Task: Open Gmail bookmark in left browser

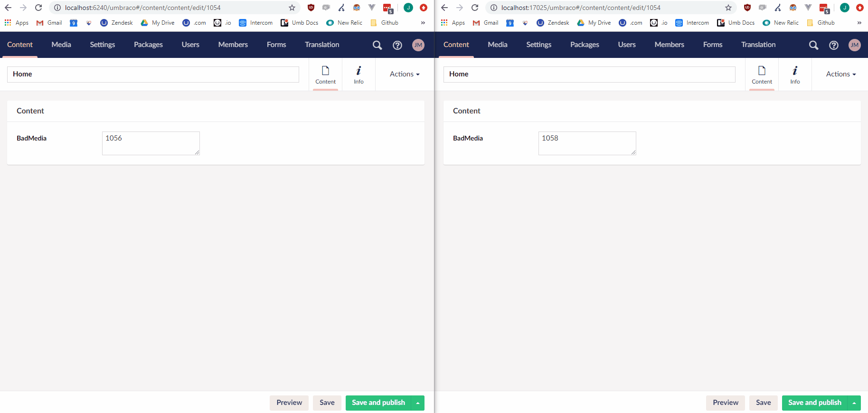Action: pyautogui.click(x=49, y=23)
